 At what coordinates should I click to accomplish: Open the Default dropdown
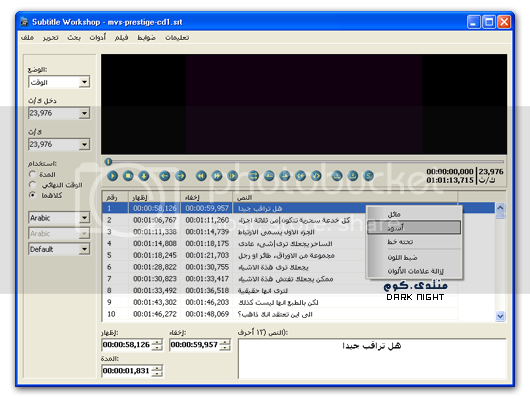pyautogui.click(x=59, y=249)
